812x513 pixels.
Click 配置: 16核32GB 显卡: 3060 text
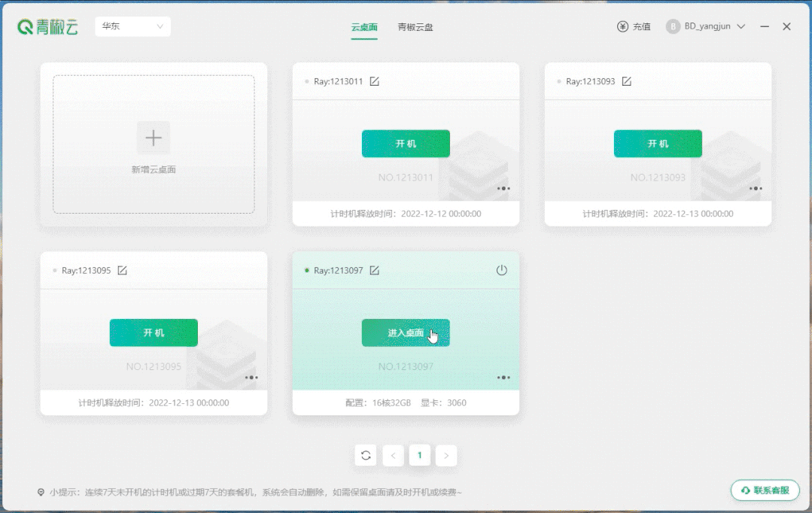click(406, 402)
